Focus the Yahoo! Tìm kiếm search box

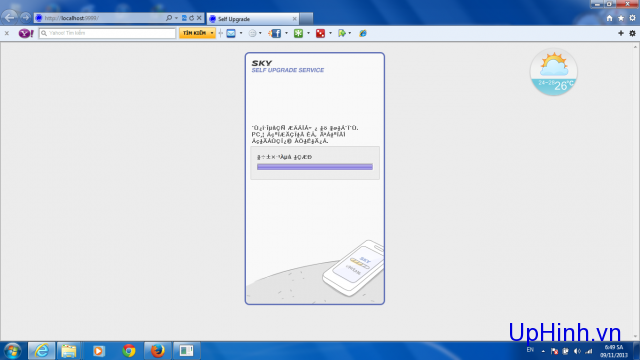click(x=107, y=33)
